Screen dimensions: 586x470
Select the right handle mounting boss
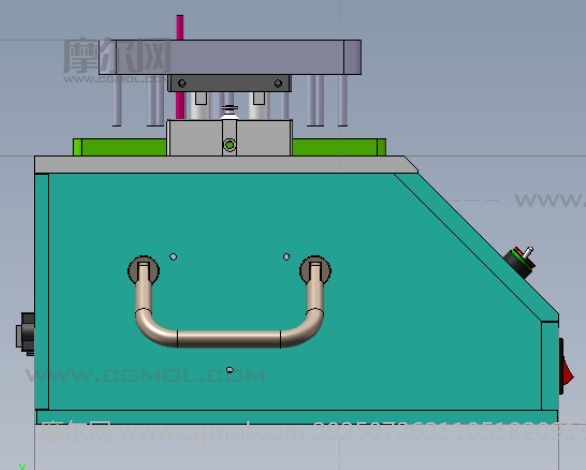coord(315,270)
